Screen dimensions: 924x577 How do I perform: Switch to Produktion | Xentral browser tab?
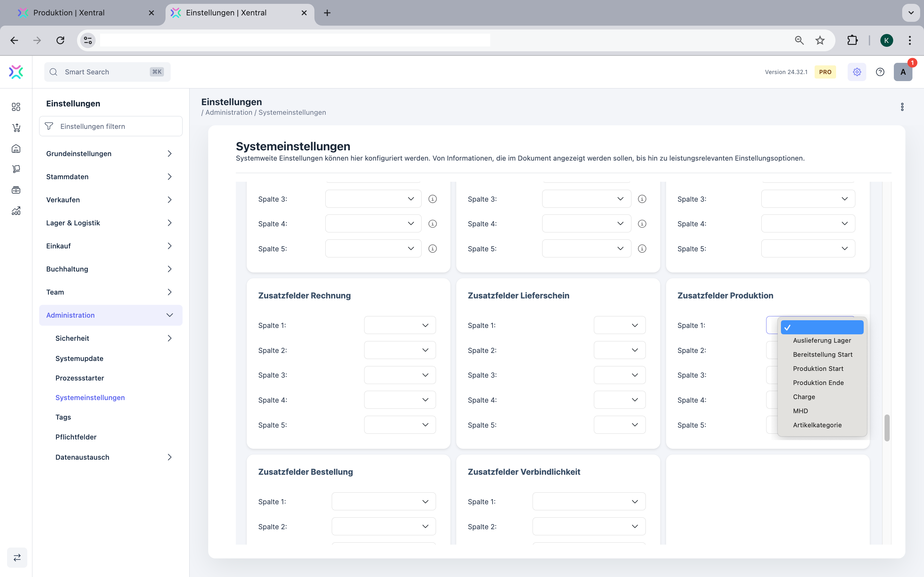(69, 13)
